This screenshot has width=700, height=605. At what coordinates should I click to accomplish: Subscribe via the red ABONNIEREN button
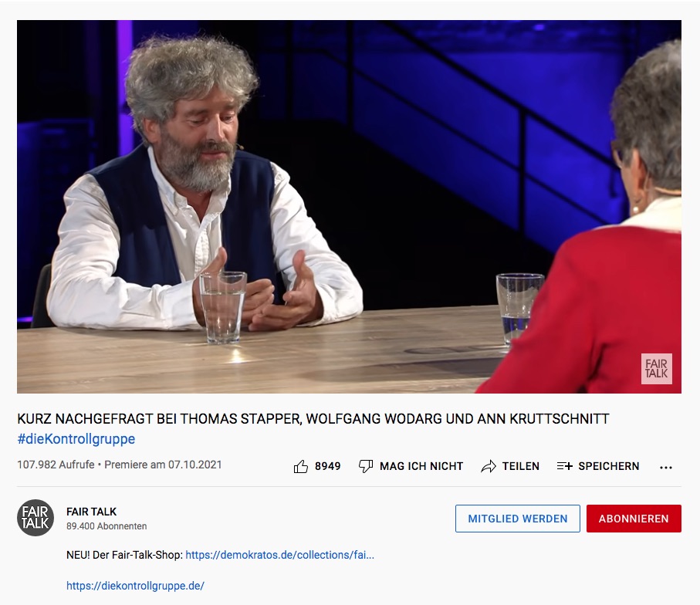(634, 519)
